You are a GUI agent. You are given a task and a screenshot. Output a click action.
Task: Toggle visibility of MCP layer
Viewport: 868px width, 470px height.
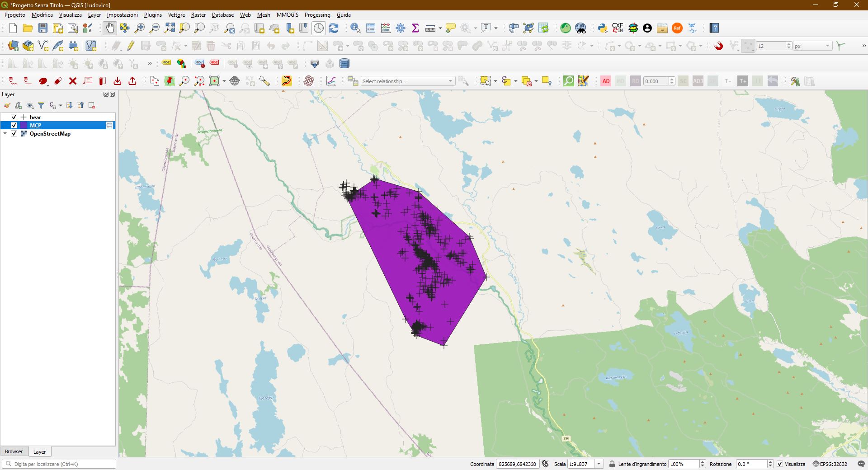click(x=14, y=125)
